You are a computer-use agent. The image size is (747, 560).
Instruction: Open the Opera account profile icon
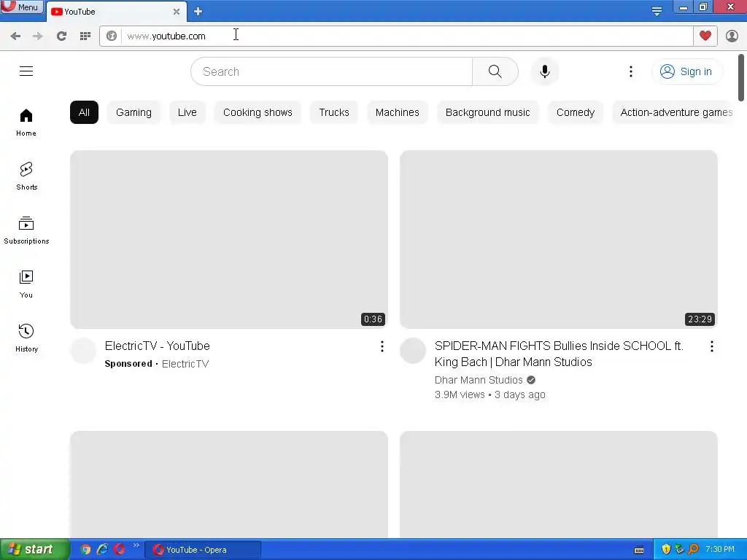tap(732, 36)
